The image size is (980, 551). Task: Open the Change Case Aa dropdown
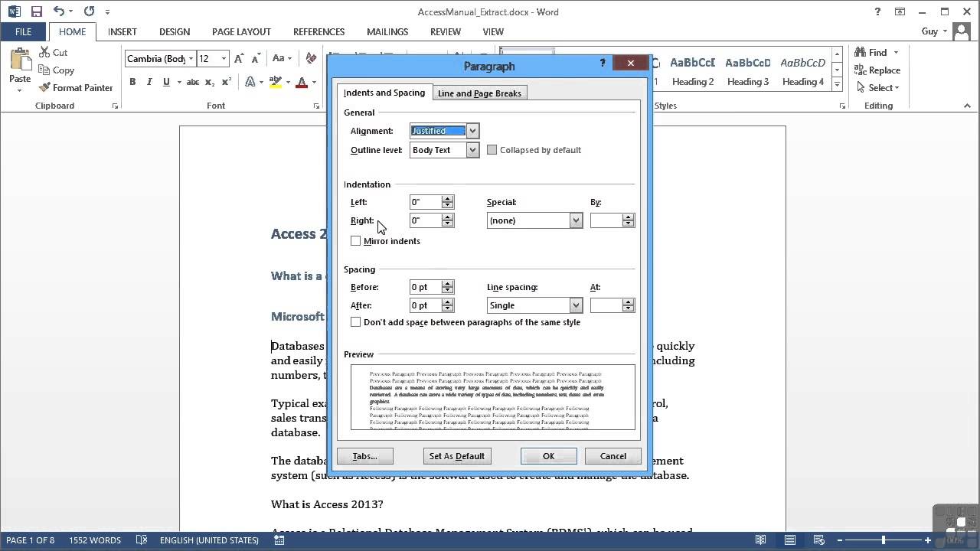click(282, 58)
